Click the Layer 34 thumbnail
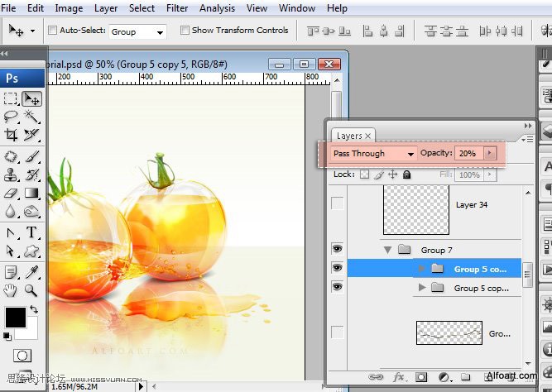 pyautogui.click(x=416, y=210)
